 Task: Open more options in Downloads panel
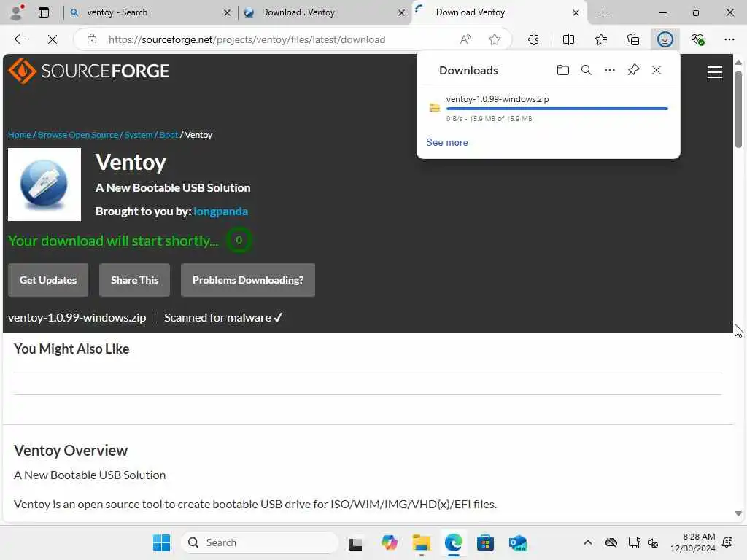click(x=610, y=71)
